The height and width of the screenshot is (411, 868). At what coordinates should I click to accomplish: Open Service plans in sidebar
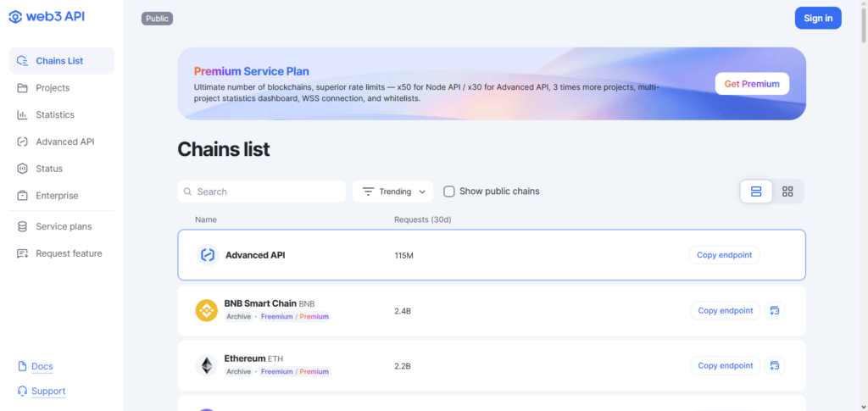pos(61,227)
